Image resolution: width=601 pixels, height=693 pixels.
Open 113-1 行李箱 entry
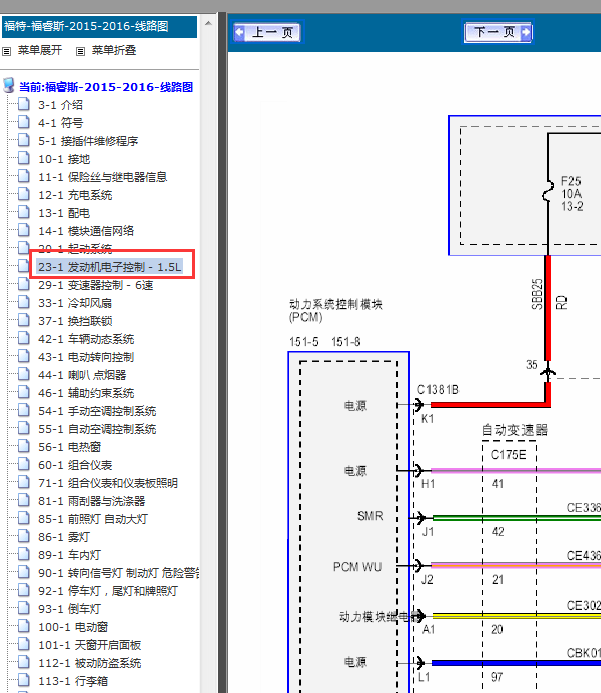(73, 681)
